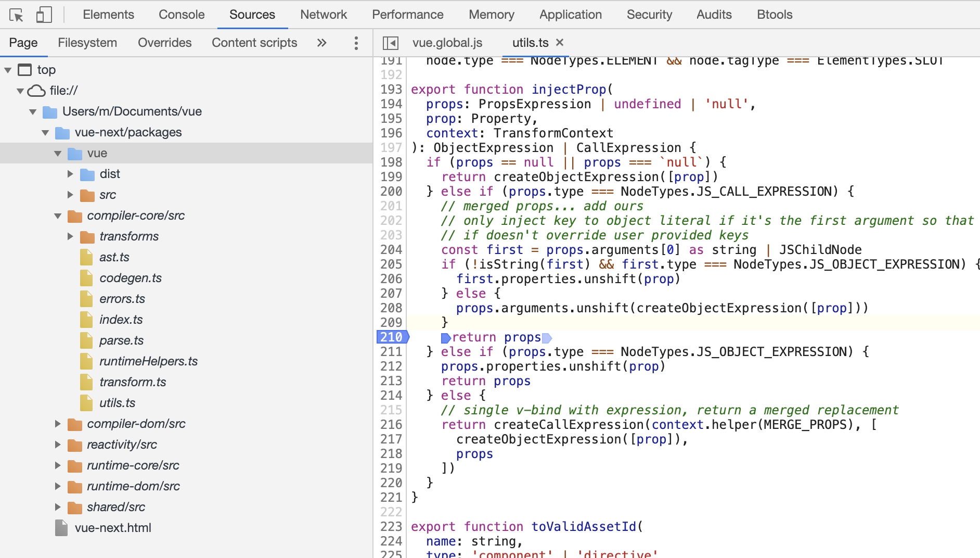The image size is (980, 558).
Task: Switch to the Filesystem navigator tab
Action: (x=87, y=43)
